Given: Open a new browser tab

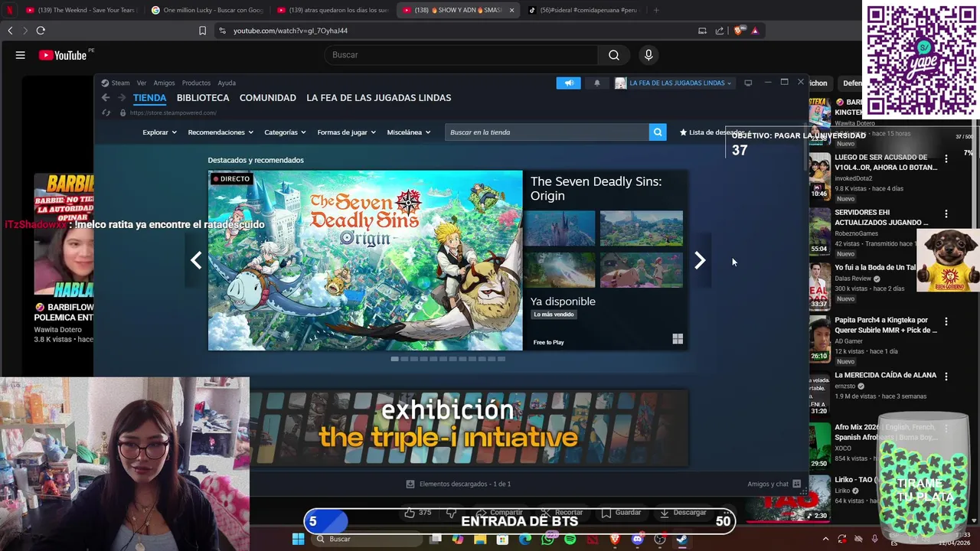Looking at the screenshot, I should [x=656, y=10].
